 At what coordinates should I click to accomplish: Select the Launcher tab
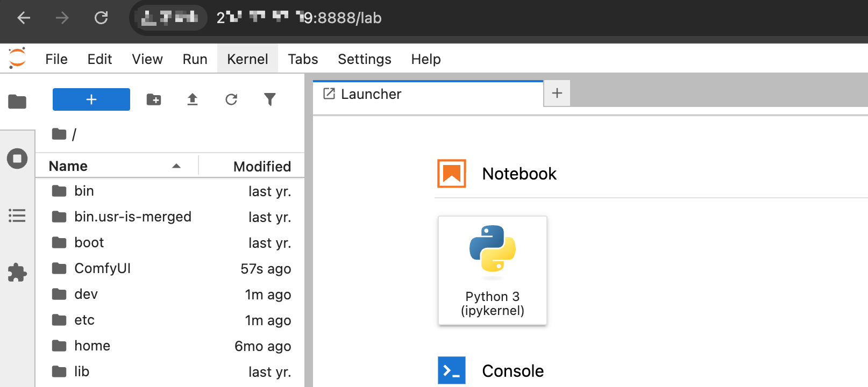click(x=371, y=94)
